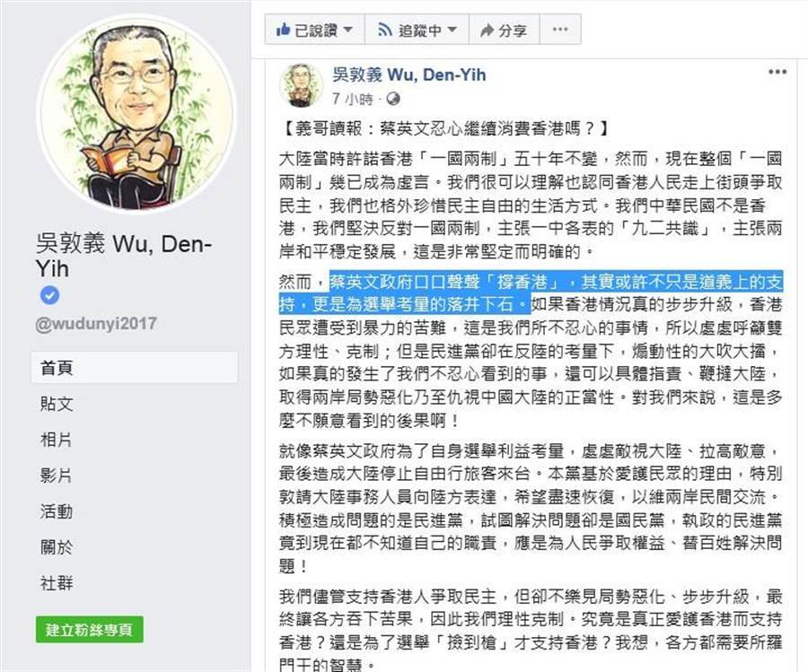Expand the 追蹤中 dropdown arrow
Viewport: 808px width, 672px height.
tap(452, 30)
